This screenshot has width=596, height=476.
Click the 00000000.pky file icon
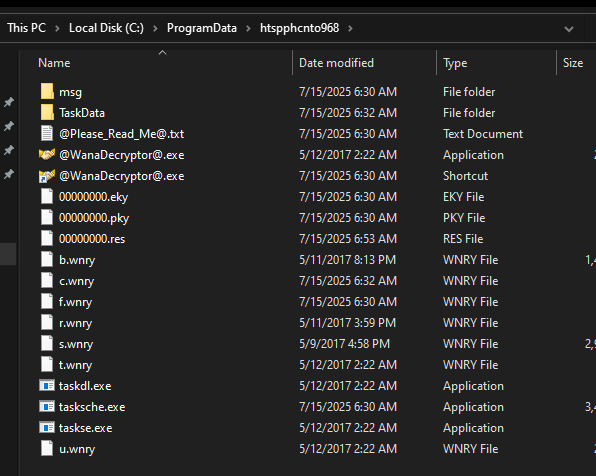[47, 217]
